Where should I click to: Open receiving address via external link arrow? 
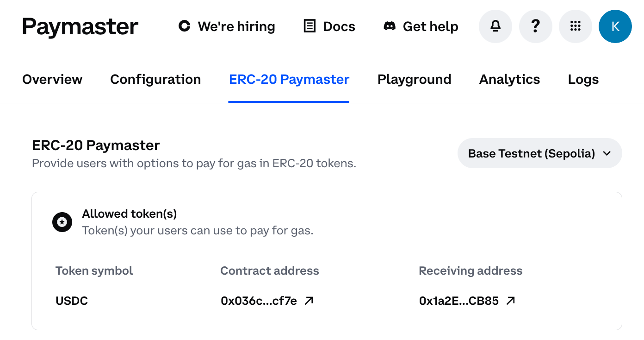510,301
